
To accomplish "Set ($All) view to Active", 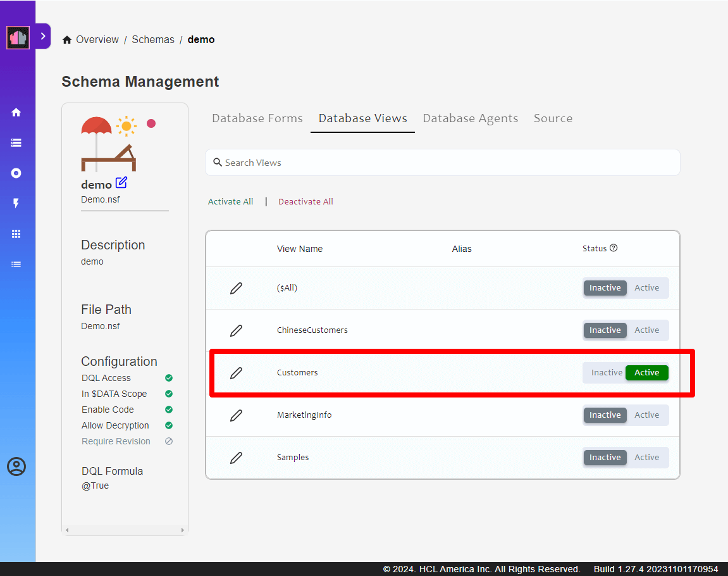I will tap(647, 288).
